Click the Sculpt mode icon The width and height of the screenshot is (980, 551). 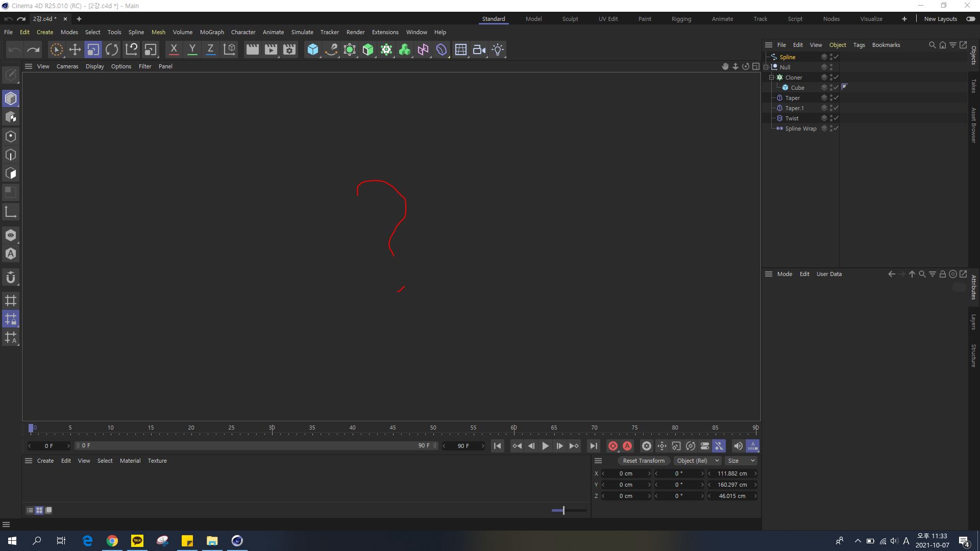(570, 18)
